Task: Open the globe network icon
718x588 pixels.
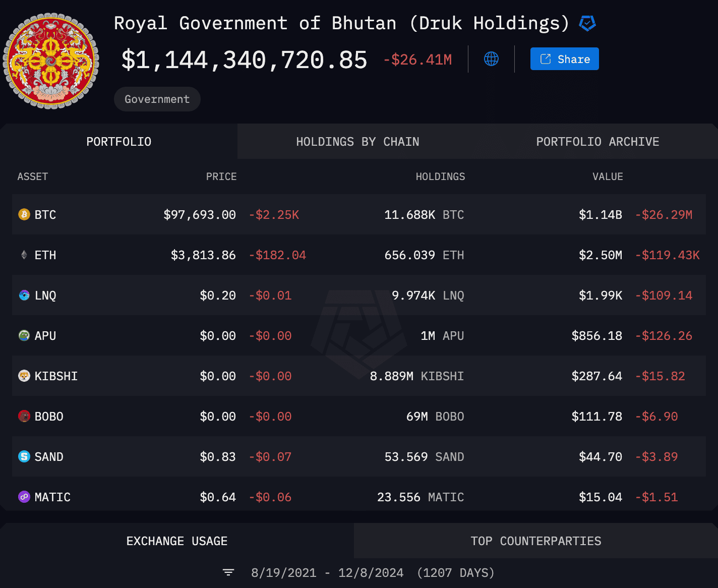Action: 491,59
